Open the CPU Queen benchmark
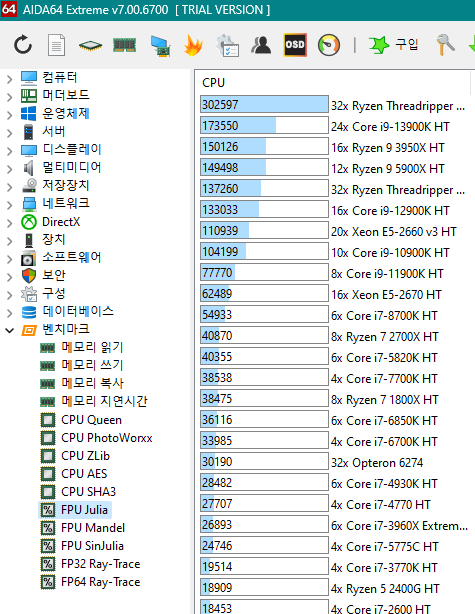Screen dimensions: 475x614 (91, 420)
